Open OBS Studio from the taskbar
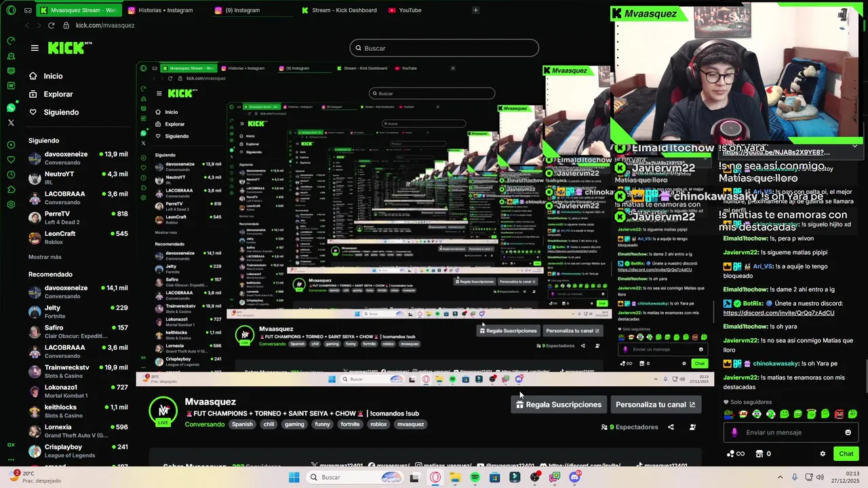Viewport: 868px width, 488px height. pyautogui.click(x=535, y=477)
